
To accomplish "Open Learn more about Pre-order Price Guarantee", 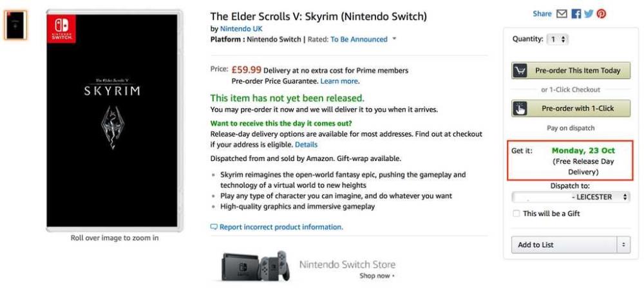I will [339, 81].
